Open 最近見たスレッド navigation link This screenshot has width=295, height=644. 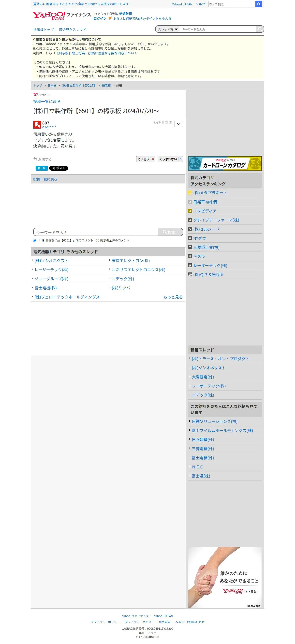pyautogui.click(x=73, y=30)
